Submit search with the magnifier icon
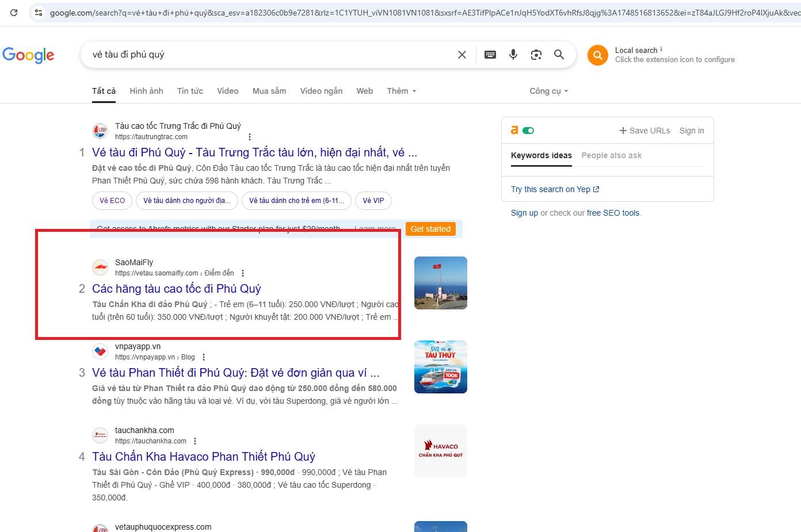The image size is (801, 532). coord(559,55)
